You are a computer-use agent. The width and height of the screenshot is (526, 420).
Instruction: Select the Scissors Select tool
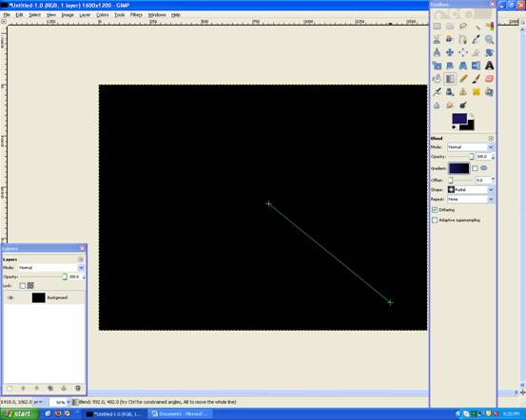(x=437, y=39)
